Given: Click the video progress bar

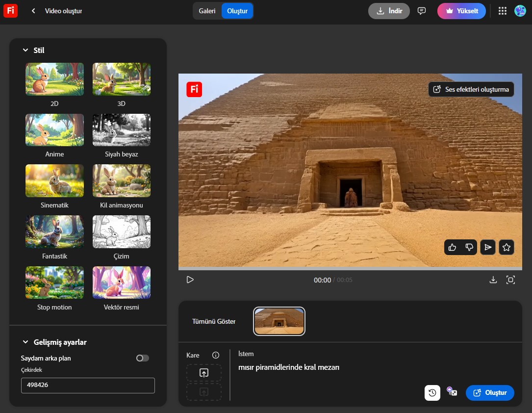Looking at the screenshot, I should pyautogui.click(x=350, y=269).
